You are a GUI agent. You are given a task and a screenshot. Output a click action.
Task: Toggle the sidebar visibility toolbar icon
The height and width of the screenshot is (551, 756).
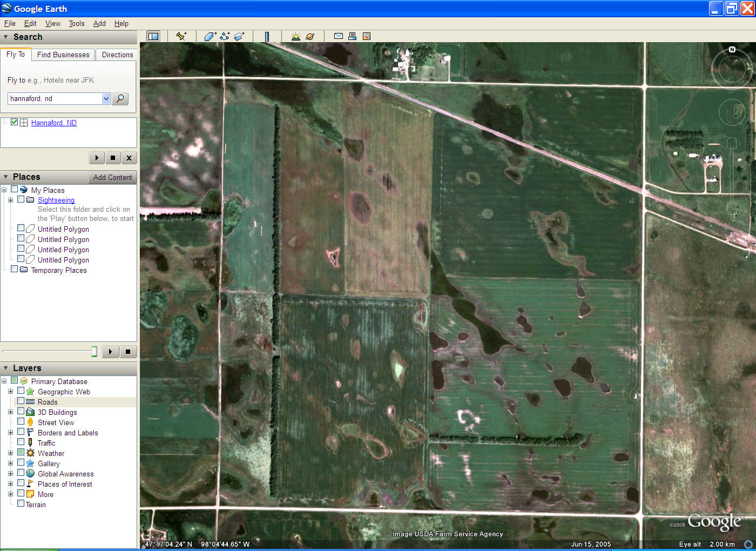[153, 36]
